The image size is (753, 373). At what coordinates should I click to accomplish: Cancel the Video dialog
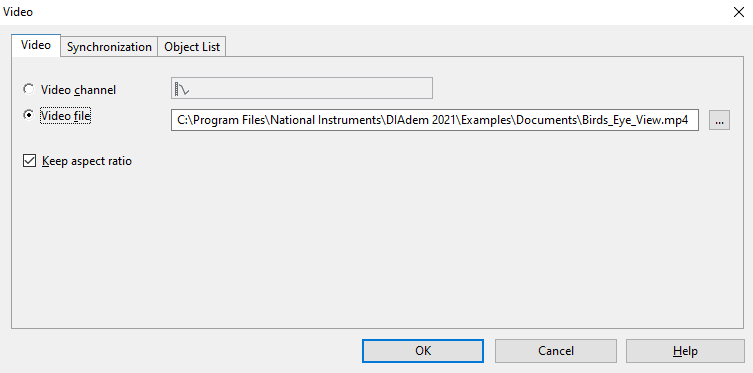tap(556, 351)
